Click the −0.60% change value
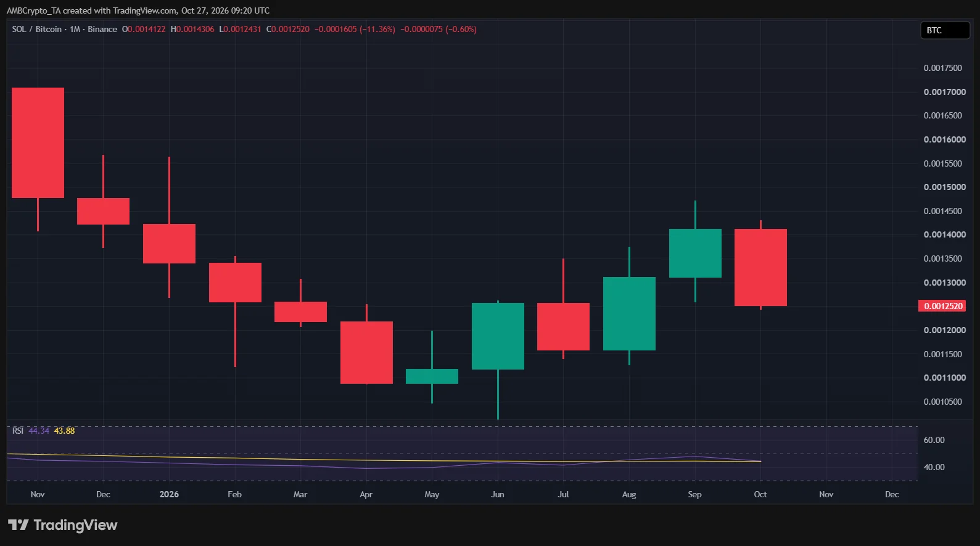980x546 pixels. 461,29
